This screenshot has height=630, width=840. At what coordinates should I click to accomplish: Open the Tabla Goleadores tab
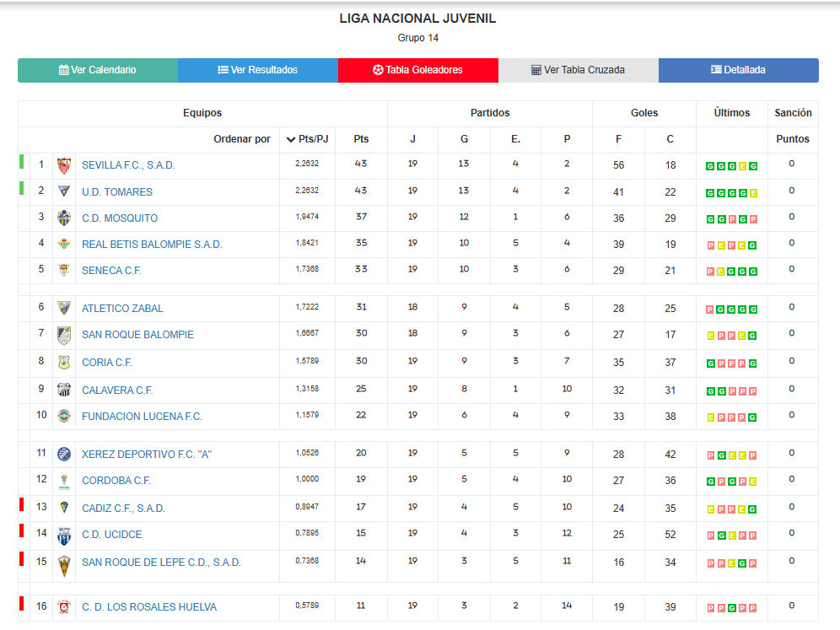tap(417, 70)
